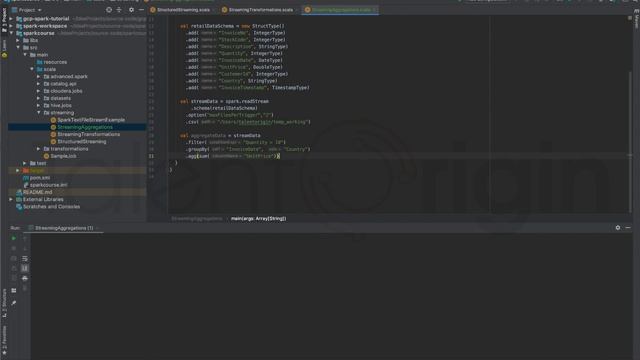Click the up-arrow icon in Run panel
640x360 pixels.
pyautogui.click(x=25, y=238)
